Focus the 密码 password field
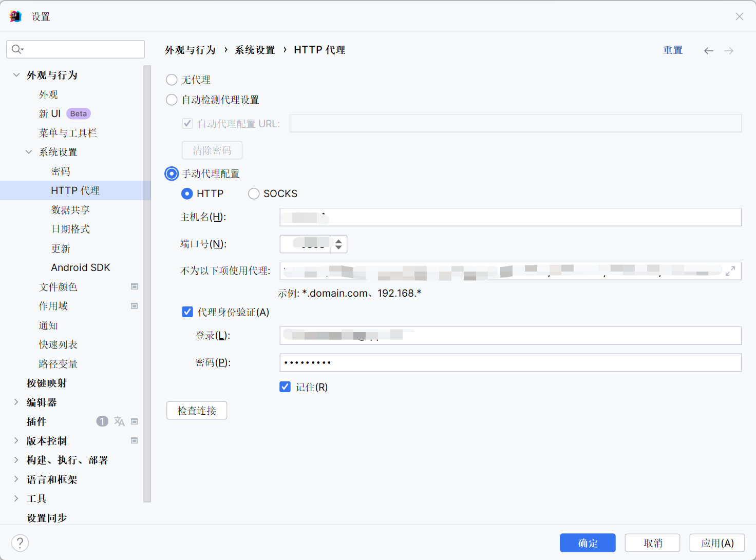Screen dimensions: 756x560 (x=511, y=362)
